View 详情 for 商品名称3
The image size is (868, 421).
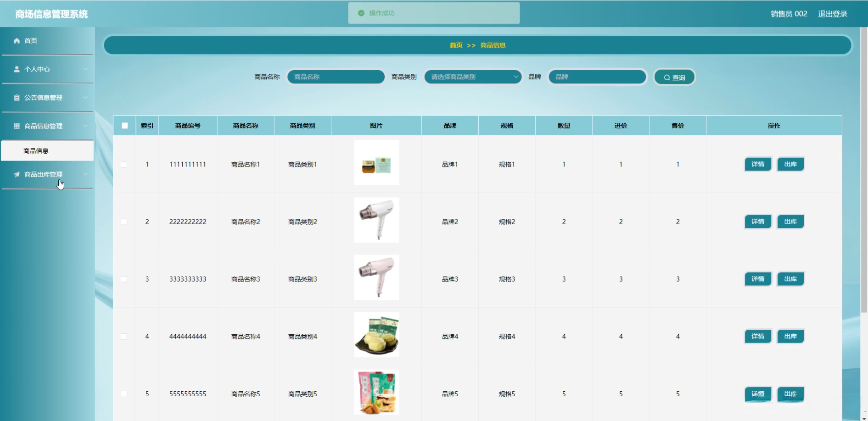click(758, 279)
